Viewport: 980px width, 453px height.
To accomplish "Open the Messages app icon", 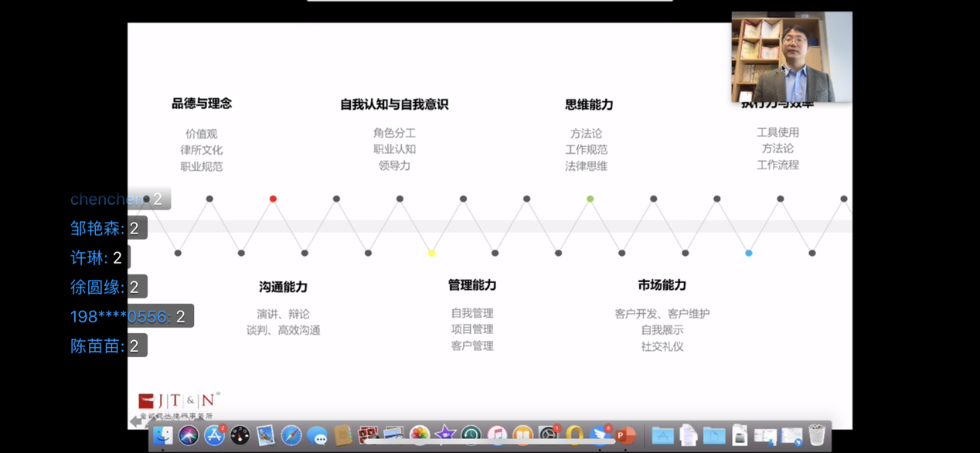I will [317, 437].
